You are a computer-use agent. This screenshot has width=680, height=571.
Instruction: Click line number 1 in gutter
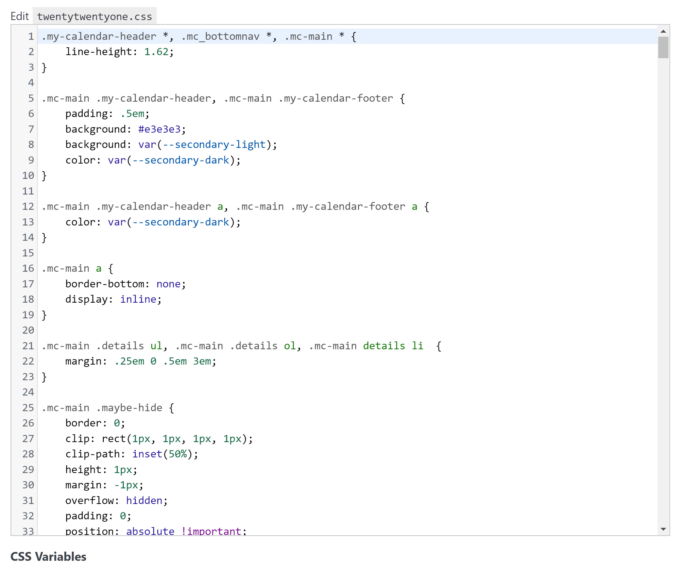(x=31, y=36)
